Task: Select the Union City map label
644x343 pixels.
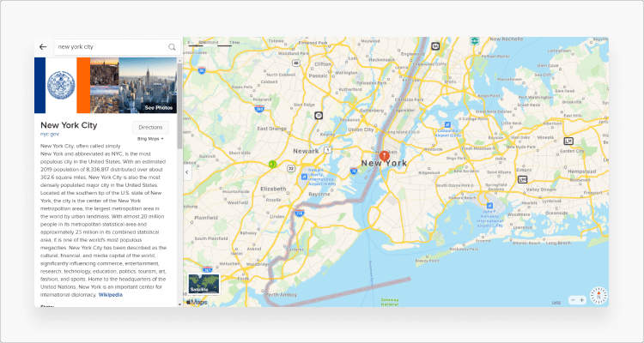Action: click(x=361, y=129)
